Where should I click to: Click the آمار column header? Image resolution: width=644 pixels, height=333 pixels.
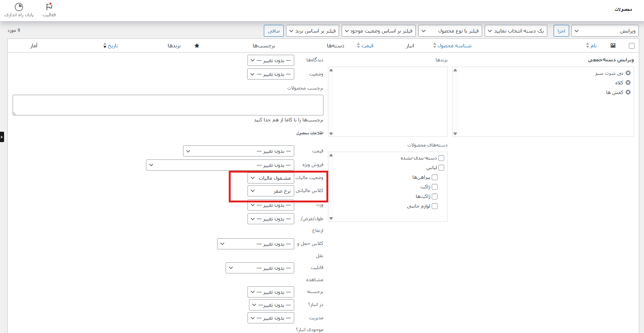click(34, 46)
